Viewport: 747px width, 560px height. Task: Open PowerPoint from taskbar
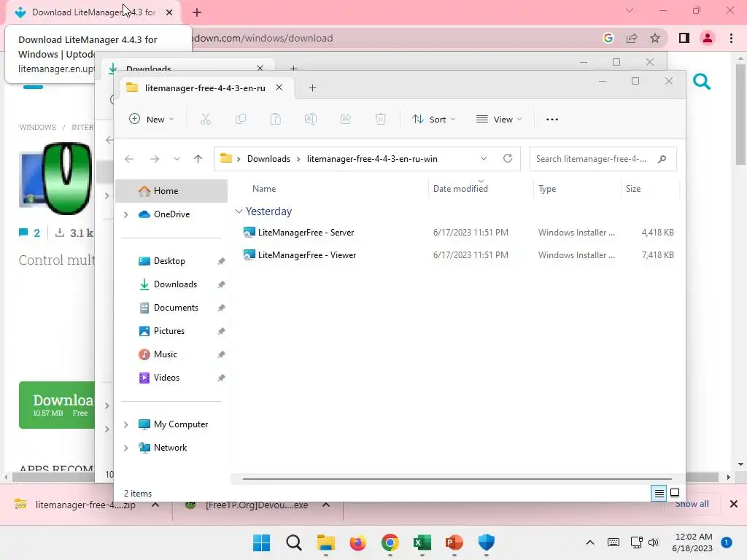(x=454, y=542)
